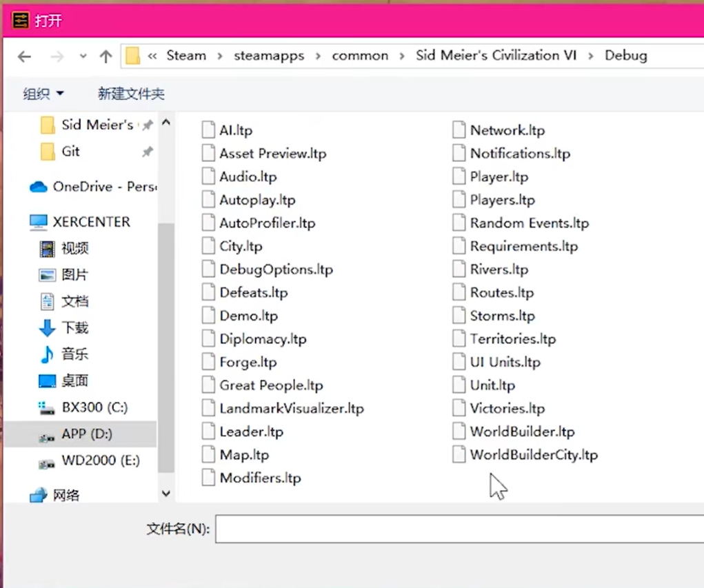Open Sid Meier's pinned folder in sidebar

pos(97,125)
